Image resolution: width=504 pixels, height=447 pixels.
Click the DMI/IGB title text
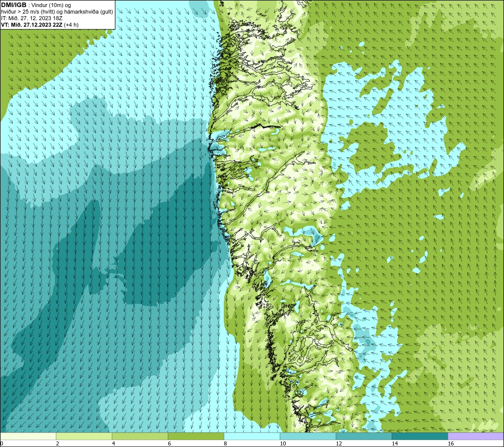pos(14,5)
